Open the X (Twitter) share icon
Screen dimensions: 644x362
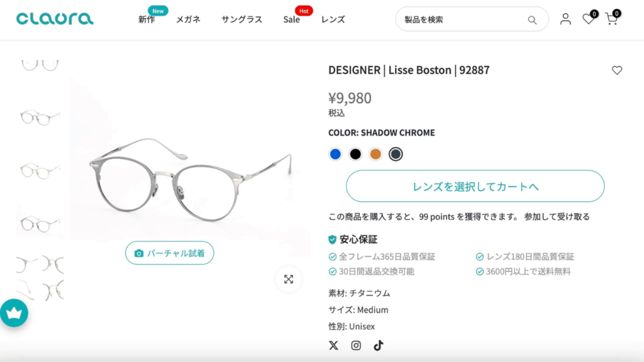(x=333, y=345)
